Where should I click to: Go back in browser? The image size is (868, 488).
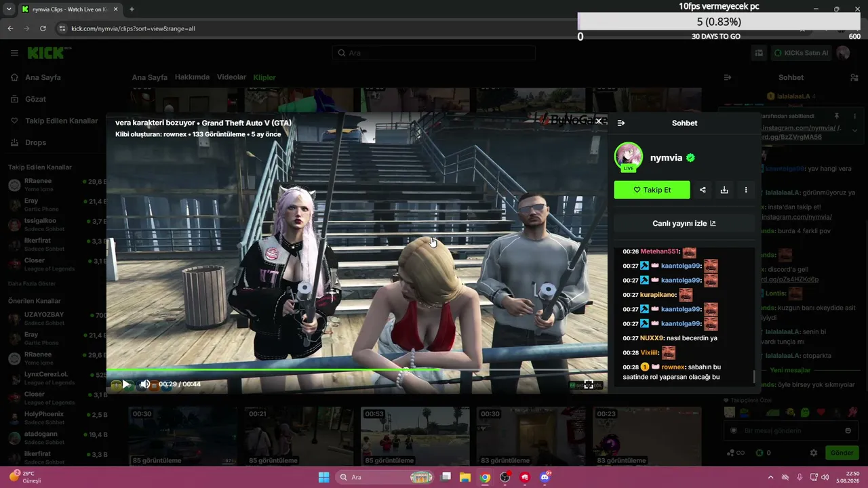point(10,28)
